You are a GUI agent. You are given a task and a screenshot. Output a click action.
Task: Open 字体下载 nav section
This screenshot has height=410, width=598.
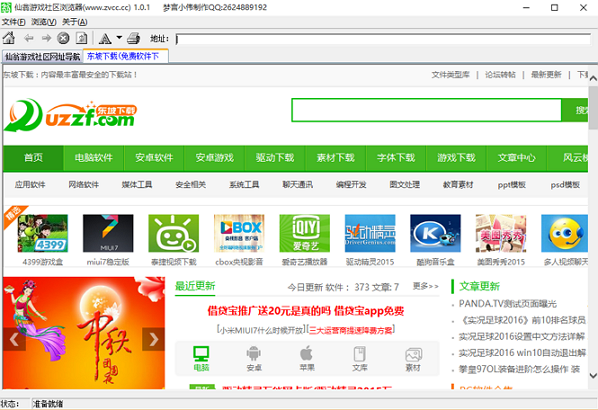click(396, 158)
